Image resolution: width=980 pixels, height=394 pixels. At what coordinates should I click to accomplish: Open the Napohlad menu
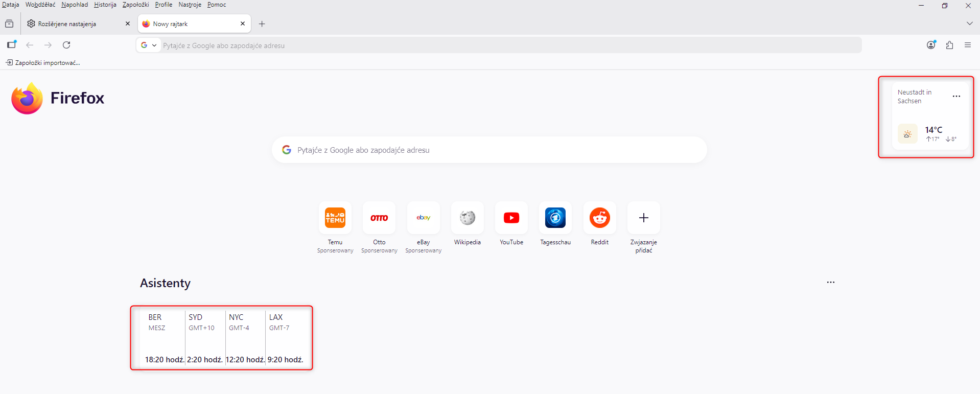[x=75, y=5]
